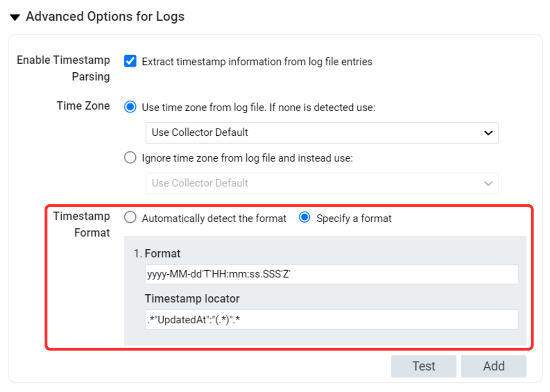Image resolution: width=550 pixels, height=392 pixels.
Task: Click the Enable Timestamp Parsing label
Action: point(63,68)
